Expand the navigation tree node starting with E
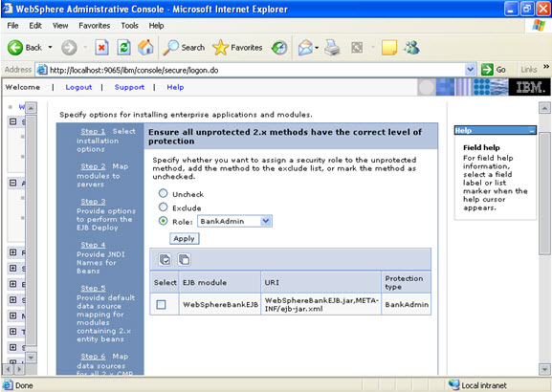Screen dimensions: 552x392 pyautogui.click(x=13, y=284)
